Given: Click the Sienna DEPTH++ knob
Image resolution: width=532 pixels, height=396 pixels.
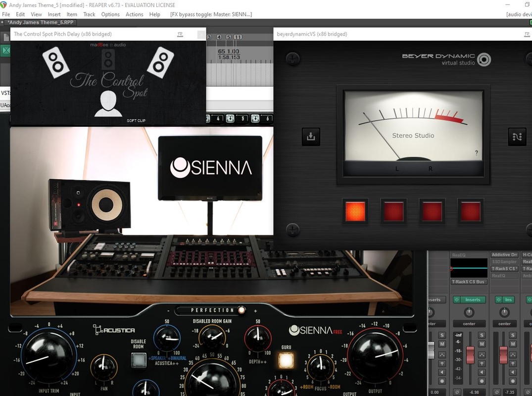Looking at the screenshot, I should click(257, 338).
